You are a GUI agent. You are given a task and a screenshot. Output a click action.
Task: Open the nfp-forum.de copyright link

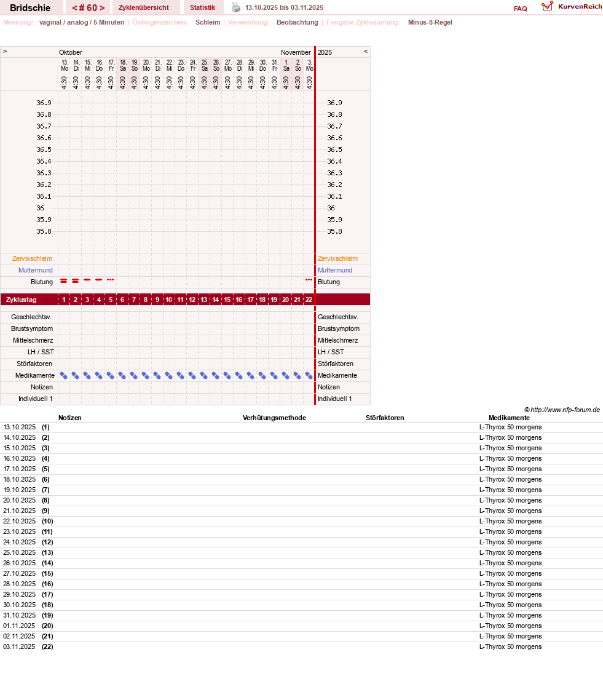tap(562, 410)
